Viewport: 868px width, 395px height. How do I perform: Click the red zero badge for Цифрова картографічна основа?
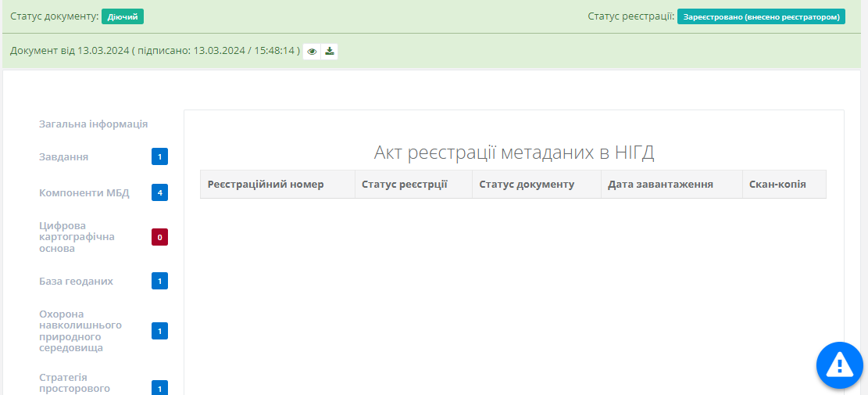pos(159,237)
